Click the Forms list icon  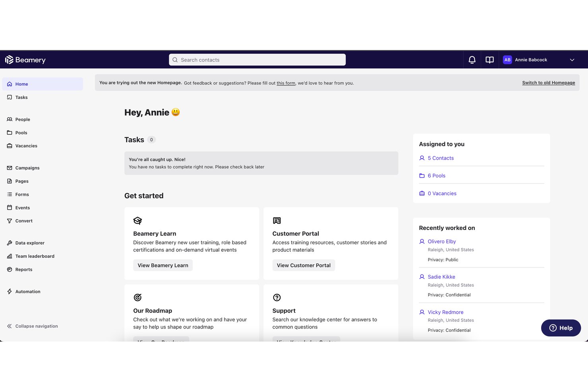(x=10, y=194)
